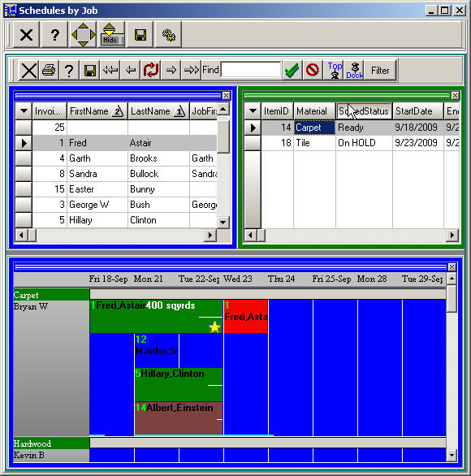Close the schedule calendar panel
The image size is (471, 476).
(452, 267)
